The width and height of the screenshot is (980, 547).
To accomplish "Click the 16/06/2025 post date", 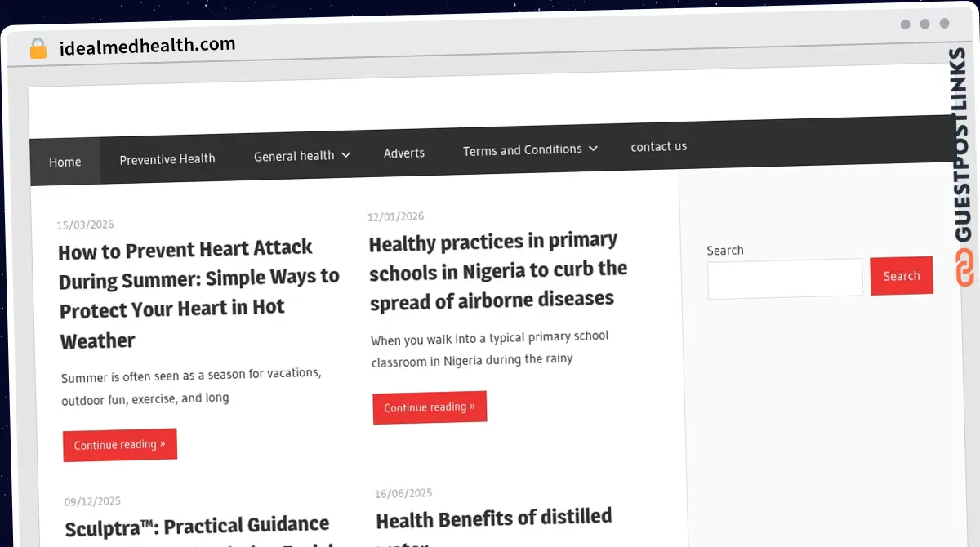I will (403, 493).
